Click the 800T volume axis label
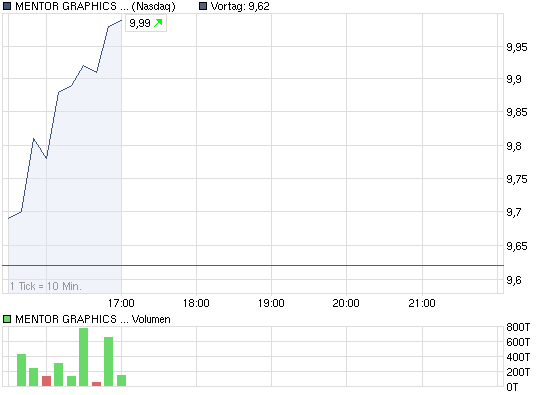 click(518, 327)
